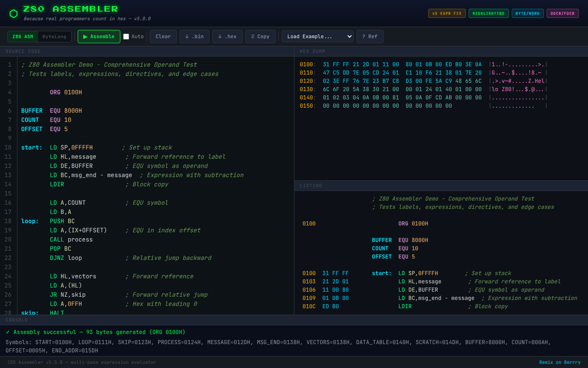Enable the Auto assemble checkbox
This screenshot has width=588, height=368.
(x=126, y=37)
